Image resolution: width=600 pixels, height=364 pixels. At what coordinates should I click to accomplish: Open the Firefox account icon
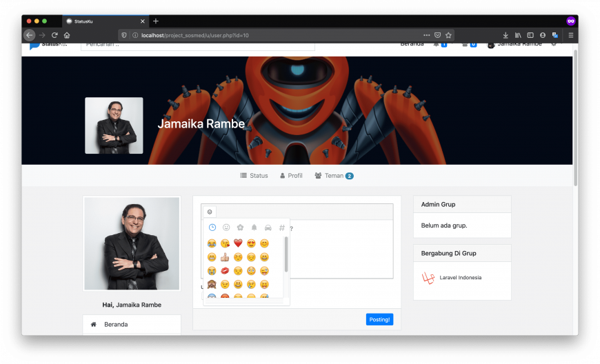(543, 35)
